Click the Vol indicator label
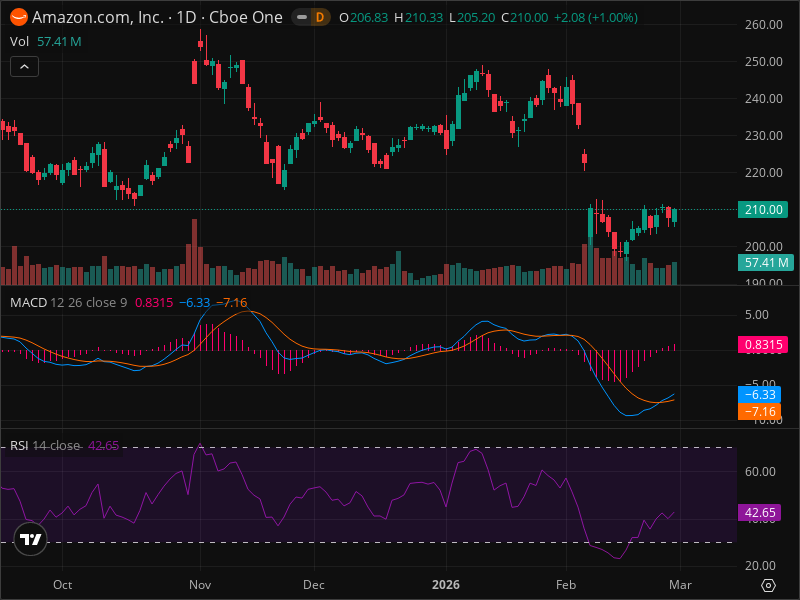The height and width of the screenshot is (600, 800). [x=19, y=41]
